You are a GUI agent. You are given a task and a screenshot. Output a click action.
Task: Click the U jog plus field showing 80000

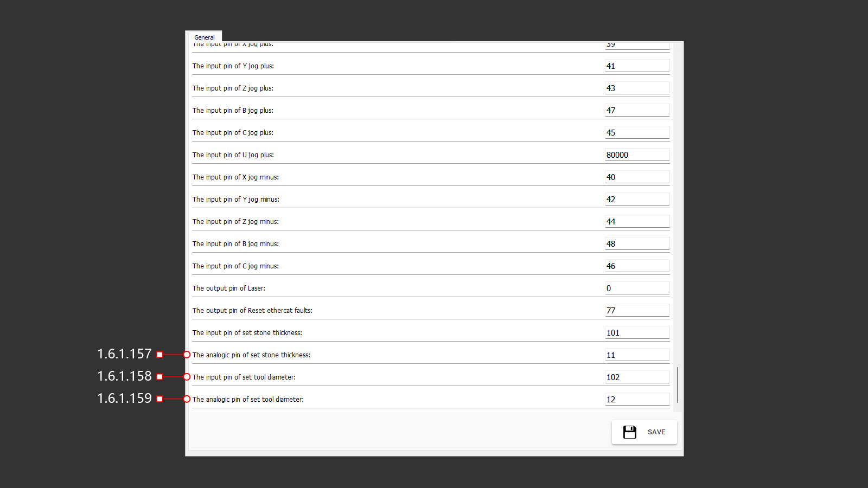pyautogui.click(x=636, y=155)
